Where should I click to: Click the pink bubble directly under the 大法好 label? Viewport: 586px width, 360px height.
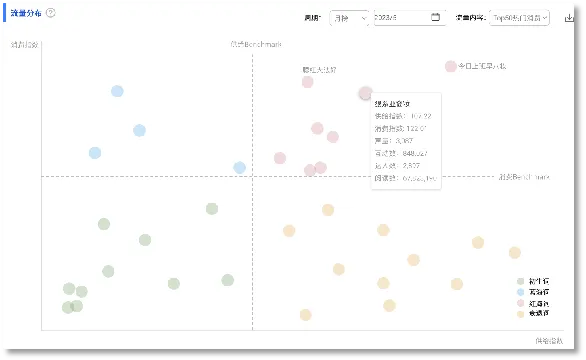click(x=308, y=82)
